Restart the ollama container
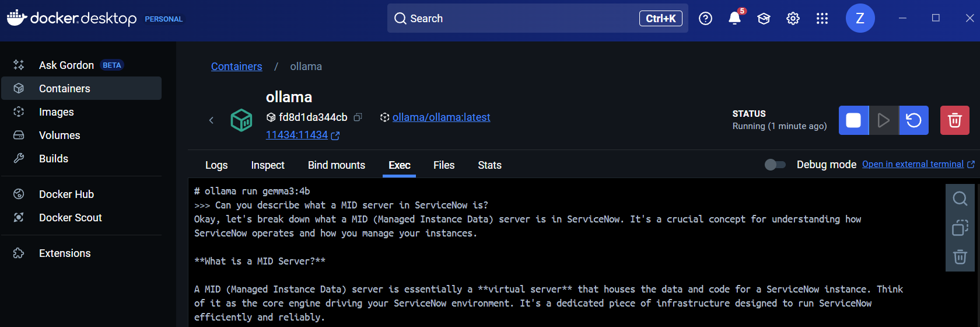This screenshot has width=980, height=327. click(914, 120)
